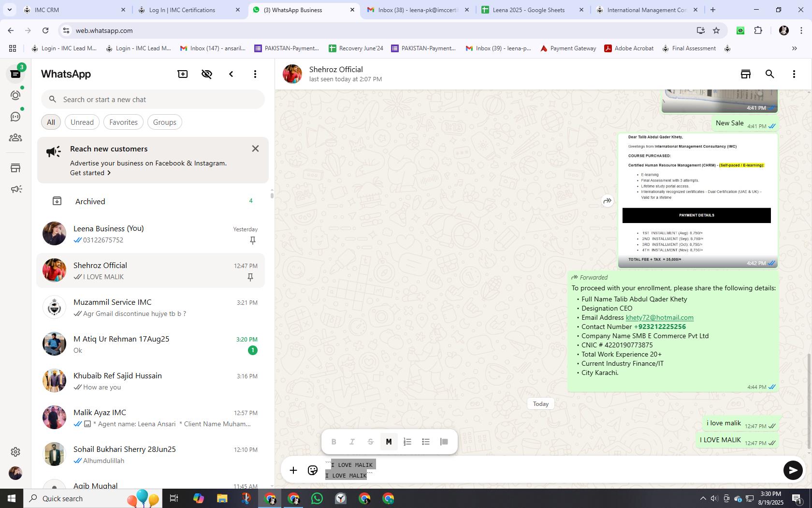812x508 pixels.
Task: Open catalog storefront icon in chat header
Action: [x=746, y=74]
